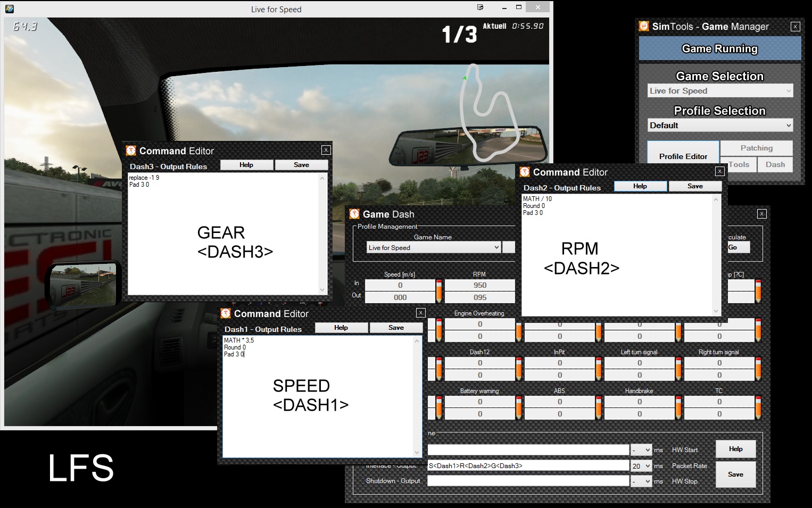
Task: Minimize the Live for Speed window
Action: 504,7
